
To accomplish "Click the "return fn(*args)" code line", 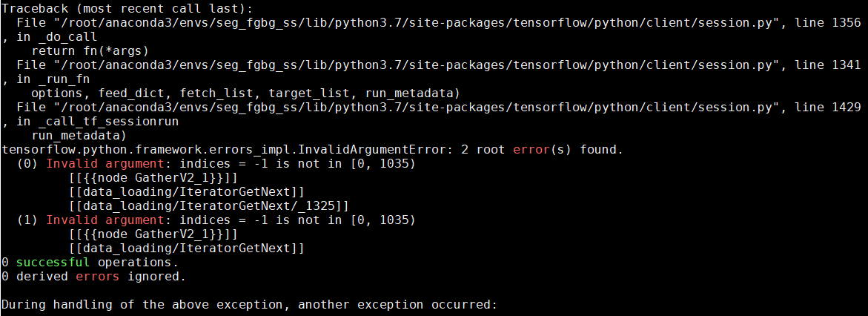I will (90, 51).
